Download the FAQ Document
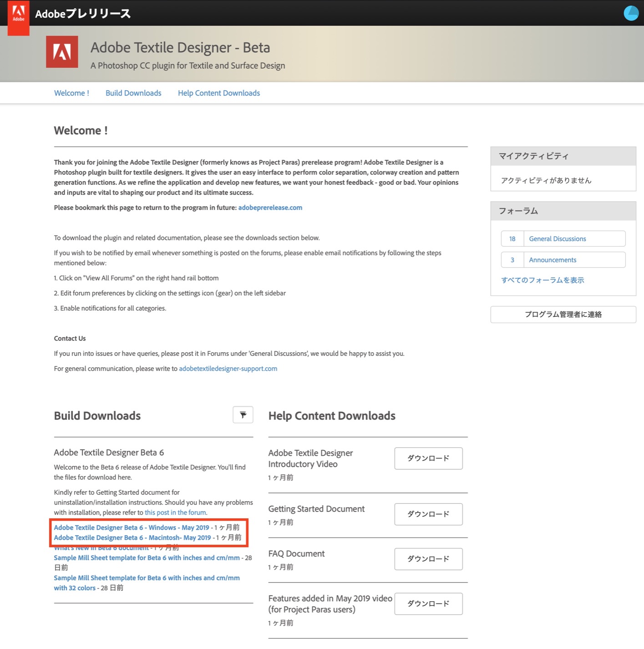This screenshot has height=649, width=644. pyautogui.click(x=428, y=559)
